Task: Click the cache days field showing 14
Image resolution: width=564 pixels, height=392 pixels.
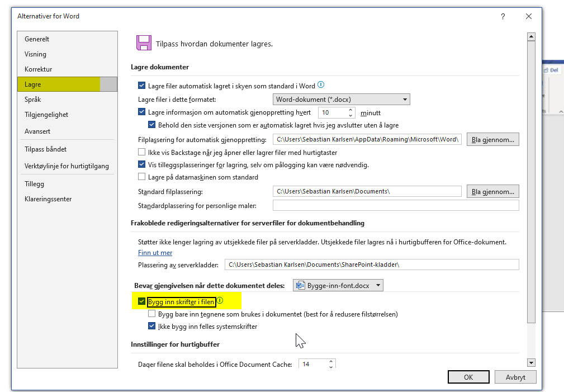Action: coord(313,364)
